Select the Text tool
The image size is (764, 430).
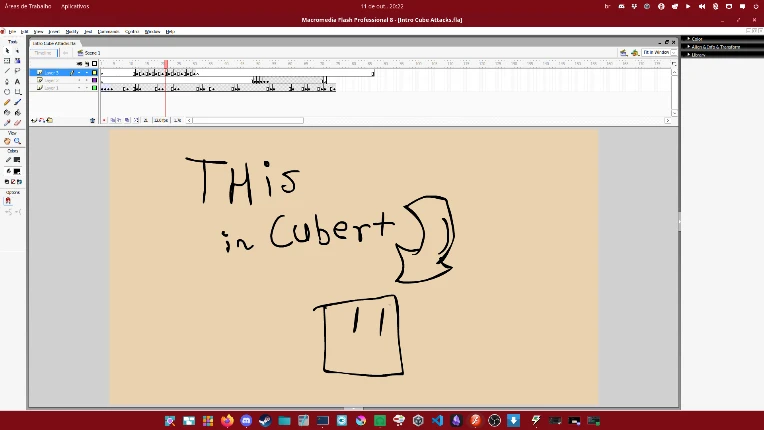click(x=18, y=81)
